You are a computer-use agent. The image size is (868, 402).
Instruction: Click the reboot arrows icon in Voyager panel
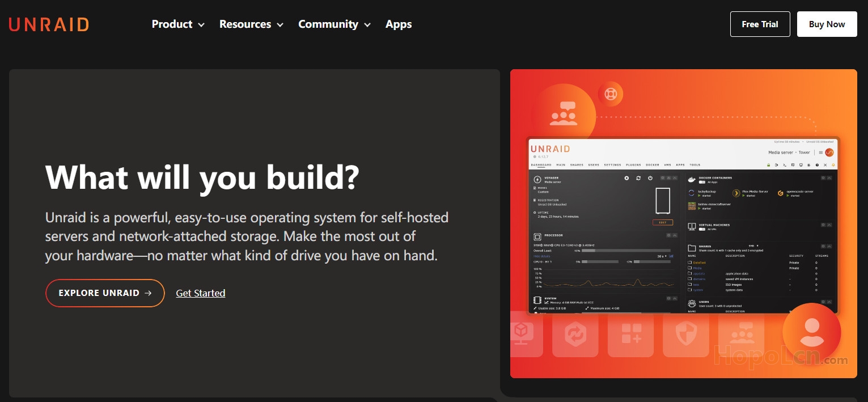(x=638, y=178)
